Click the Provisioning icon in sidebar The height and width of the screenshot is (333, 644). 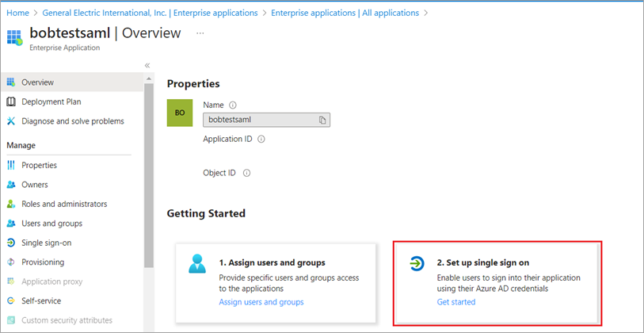pyautogui.click(x=11, y=262)
